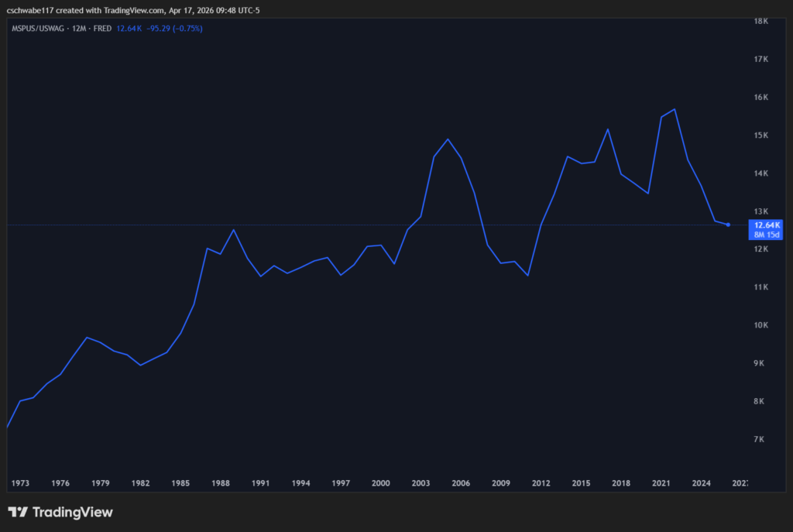Click the 8M 15d countdown label
This screenshot has height=532, width=793.
click(x=766, y=234)
